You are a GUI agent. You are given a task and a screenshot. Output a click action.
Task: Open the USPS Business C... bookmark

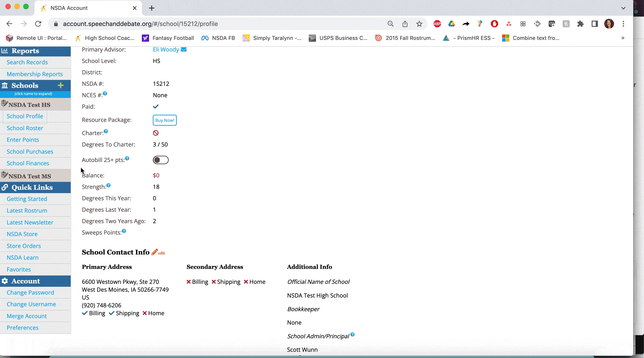[x=338, y=38]
